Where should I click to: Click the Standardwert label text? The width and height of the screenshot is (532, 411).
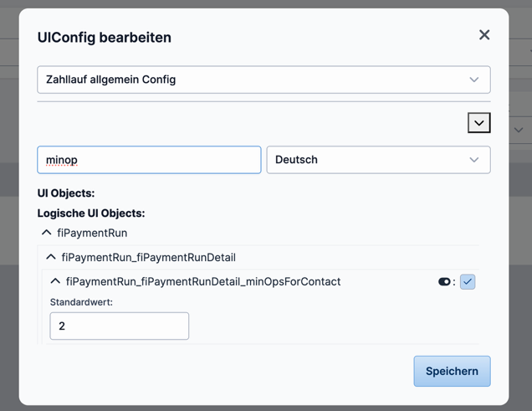tap(81, 301)
